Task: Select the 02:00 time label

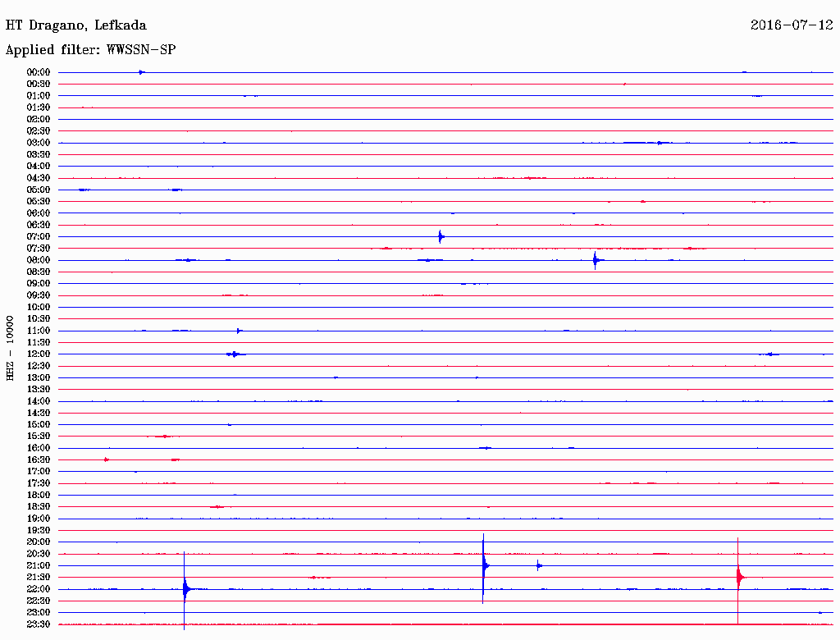Action: (x=39, y=119)
